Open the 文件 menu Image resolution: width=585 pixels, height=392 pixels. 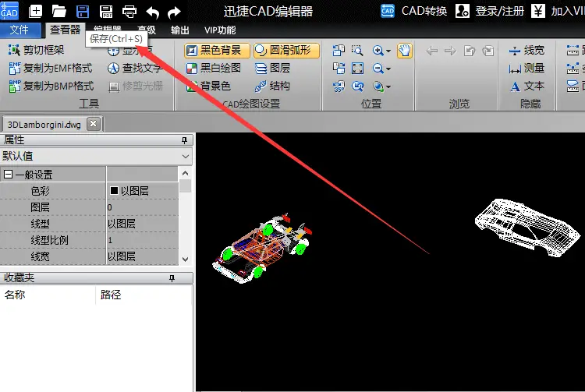coord(19,30)
